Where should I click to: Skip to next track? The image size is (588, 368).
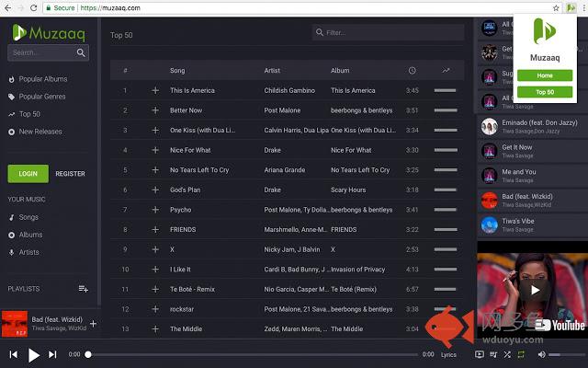(52, 354)
